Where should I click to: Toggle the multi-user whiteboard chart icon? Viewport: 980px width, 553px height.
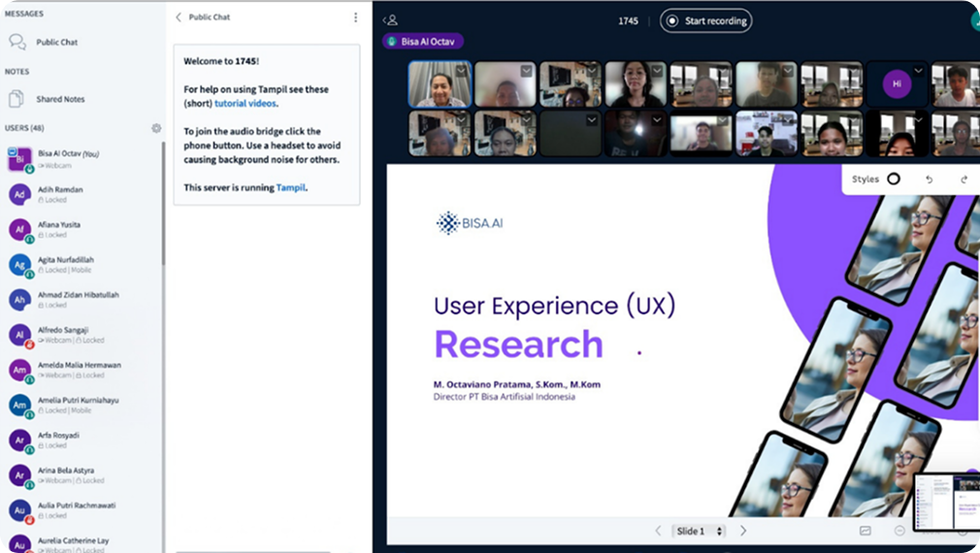coord(866,531)
